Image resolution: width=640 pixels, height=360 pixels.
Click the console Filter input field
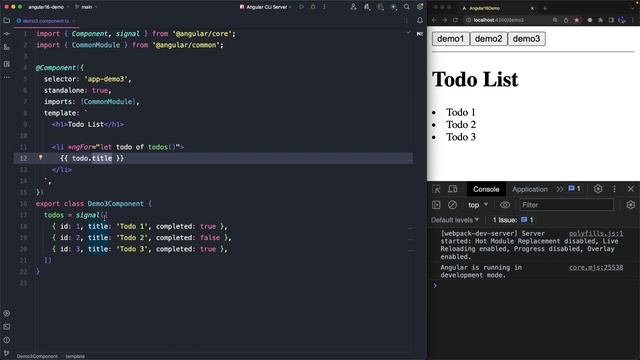pos(566,205)
